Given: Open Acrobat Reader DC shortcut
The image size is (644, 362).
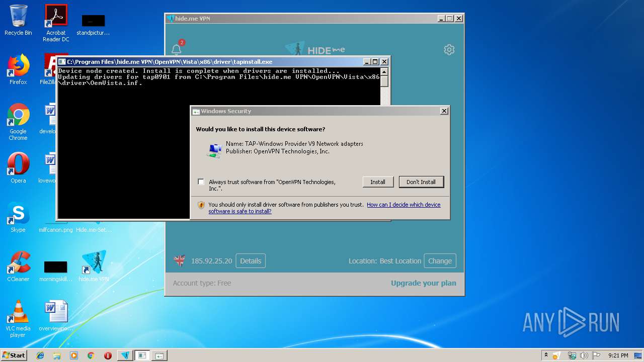Looking at the screenshot, I should coord(56,23).
